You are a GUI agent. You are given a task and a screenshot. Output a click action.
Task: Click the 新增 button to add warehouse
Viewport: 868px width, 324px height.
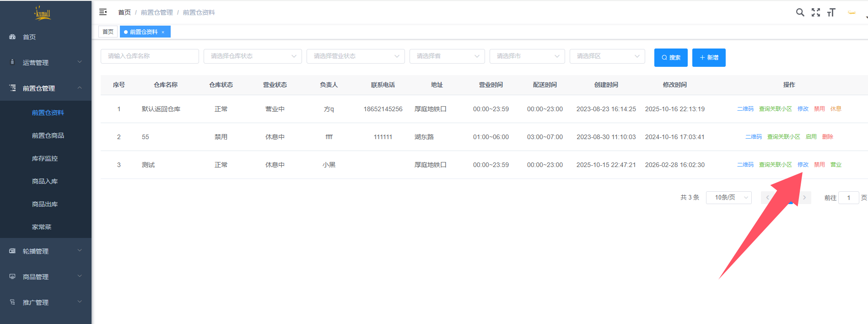point(709,58)
